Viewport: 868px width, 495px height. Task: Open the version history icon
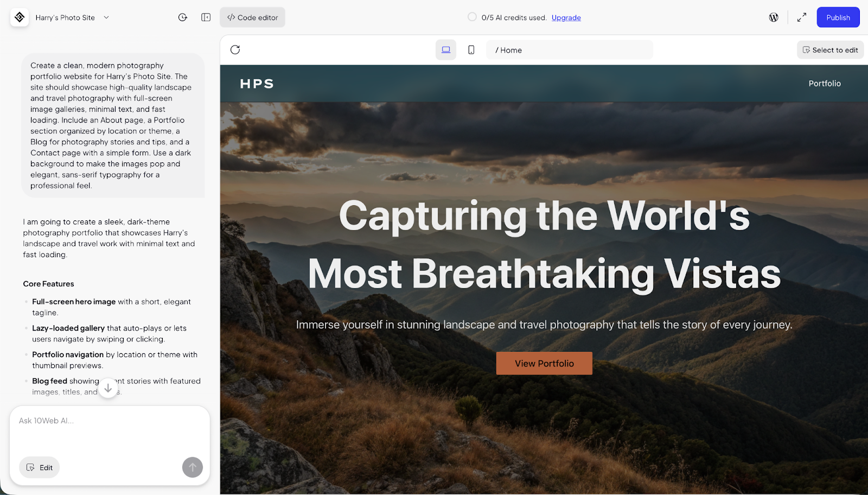183,17
